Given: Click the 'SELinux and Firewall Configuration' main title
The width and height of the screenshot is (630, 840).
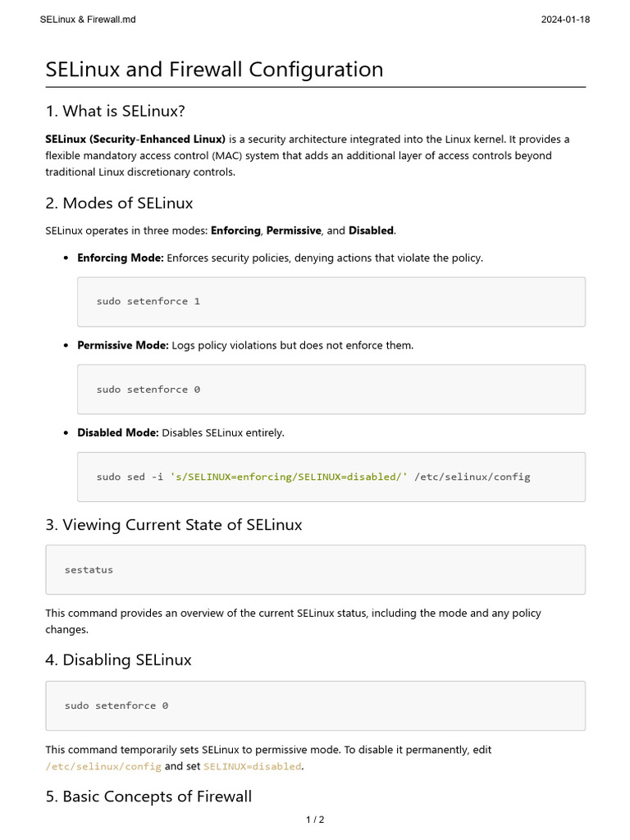Looking at the screenshot, I should tap(214, 70).
